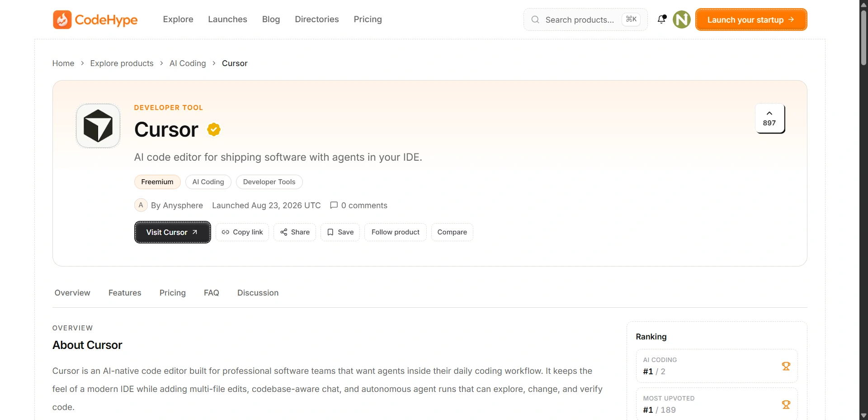Select the Freemium tag pill
This screenshot has height=420, width=868.
[x=157, y=182]
